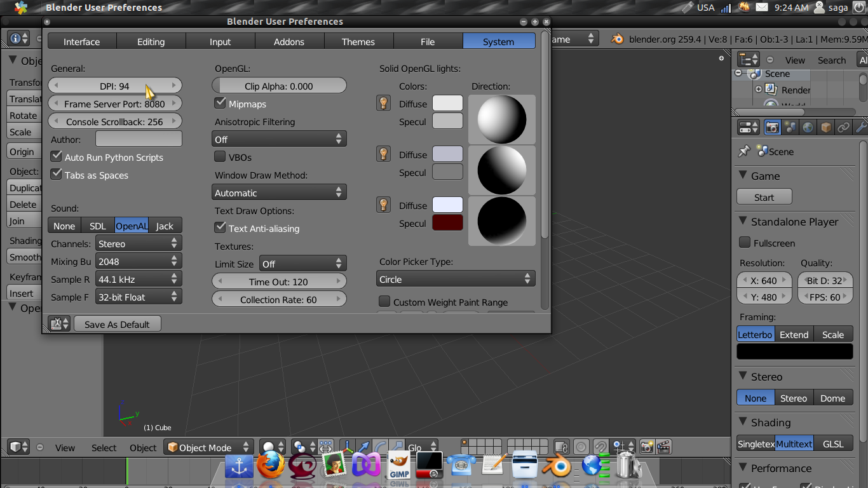This screenshot has width=868, height=488.
Task: Open the Sample Rate 44.1 kHz dropdown
Action: (x=139, y=278)
